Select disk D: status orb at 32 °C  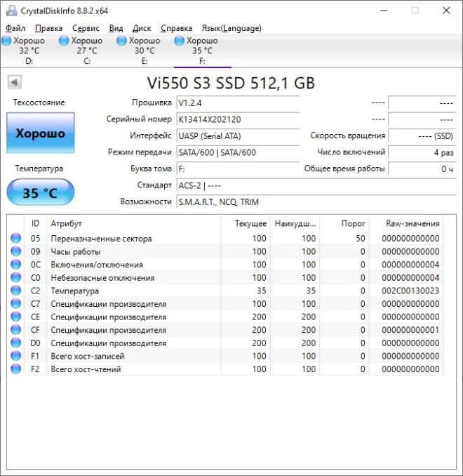(6, 41)
